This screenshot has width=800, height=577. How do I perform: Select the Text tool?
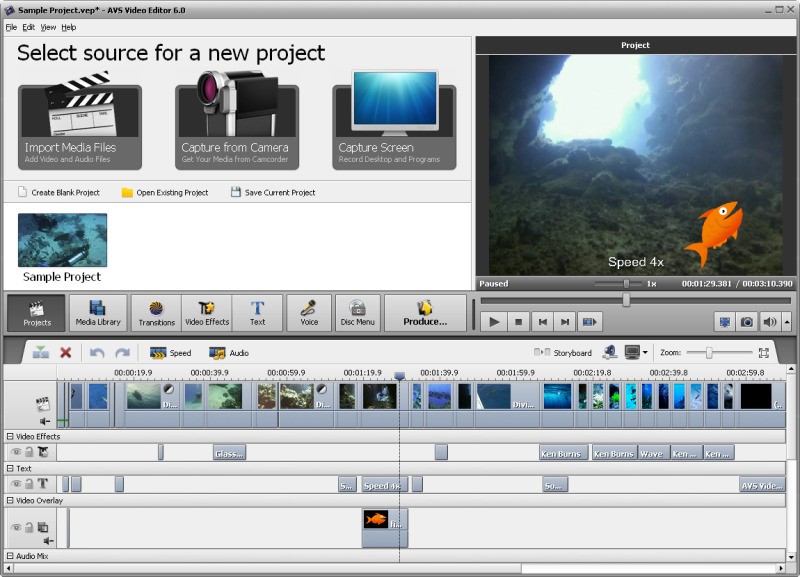(259, 312)
